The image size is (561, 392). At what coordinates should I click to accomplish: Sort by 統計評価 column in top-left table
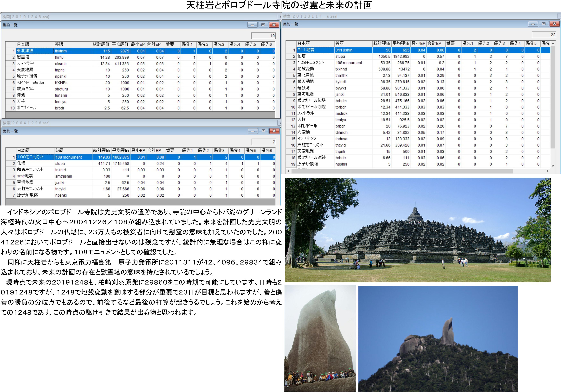point(101,44)
